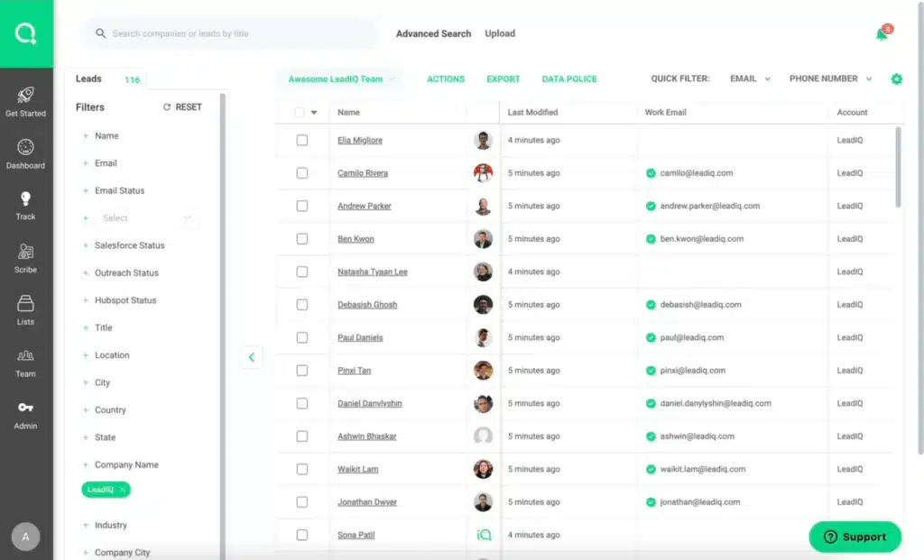The width and height of the screenshot is (924, 560).
Task: Open the Data Police menu
Action: (x=568, y=79)
